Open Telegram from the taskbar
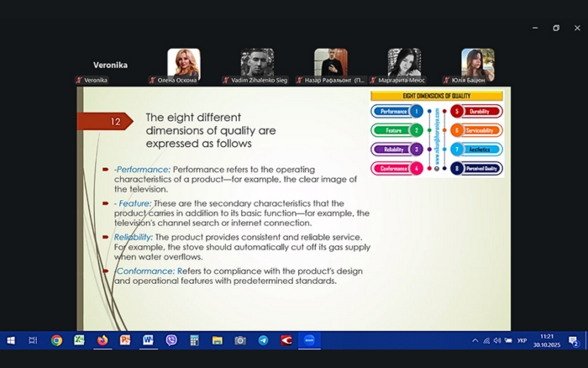 (263, 340)
